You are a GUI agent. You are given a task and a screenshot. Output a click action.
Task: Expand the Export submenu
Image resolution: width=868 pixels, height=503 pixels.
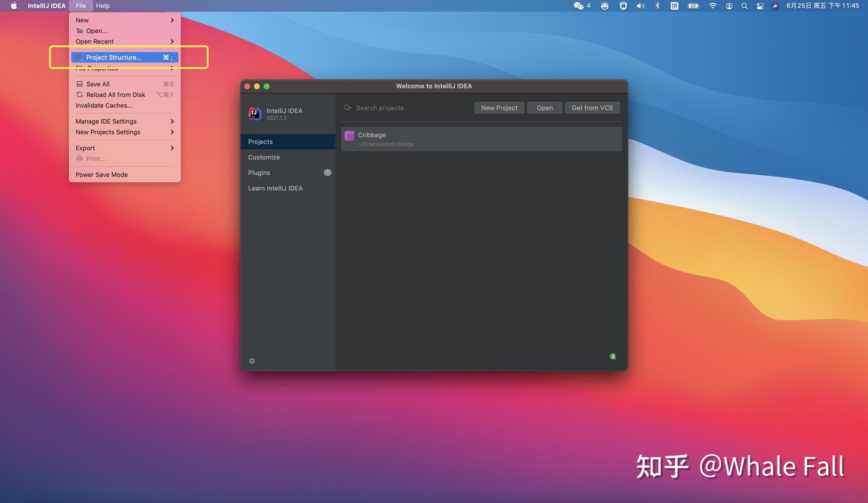click(85, 148)
